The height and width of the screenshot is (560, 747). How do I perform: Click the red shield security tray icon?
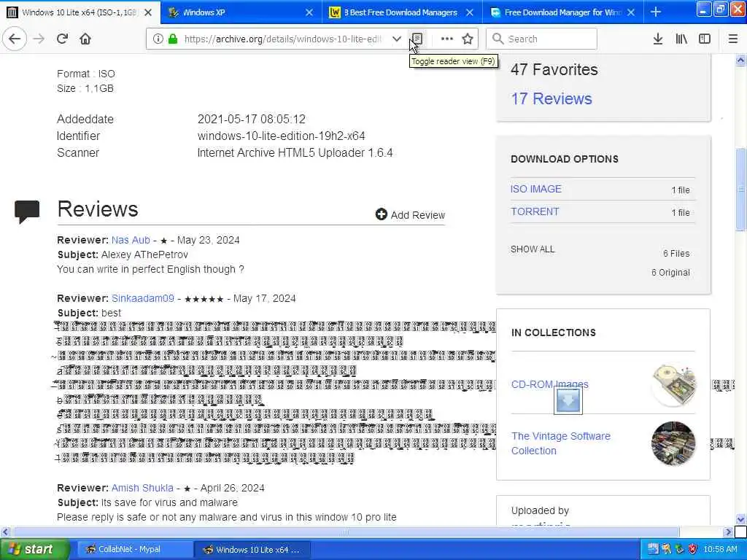[x=693, y=549]
